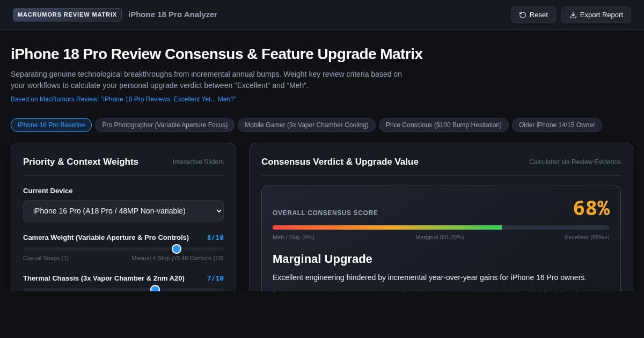Select Older iPhone 14/15 Owner preset

(x=557, y=125)
